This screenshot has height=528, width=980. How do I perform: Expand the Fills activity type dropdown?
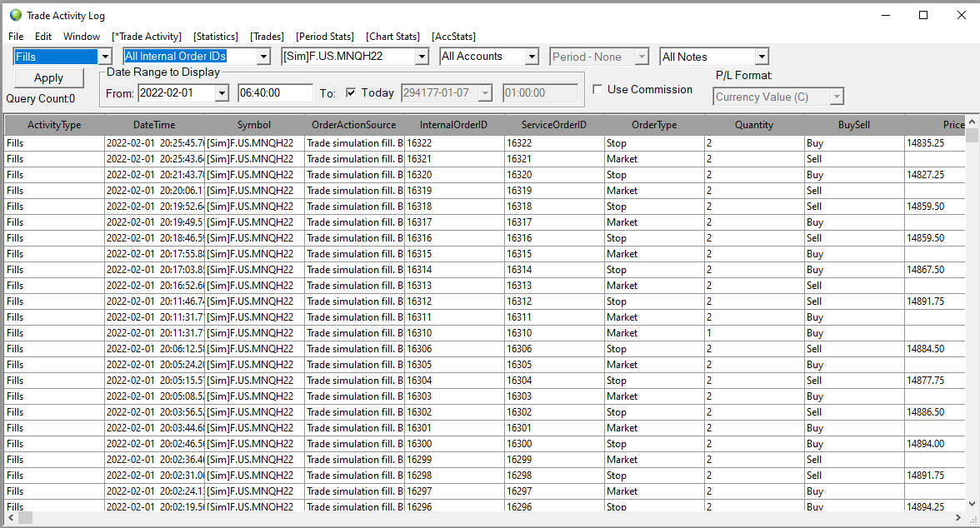(x=105, y=57)
